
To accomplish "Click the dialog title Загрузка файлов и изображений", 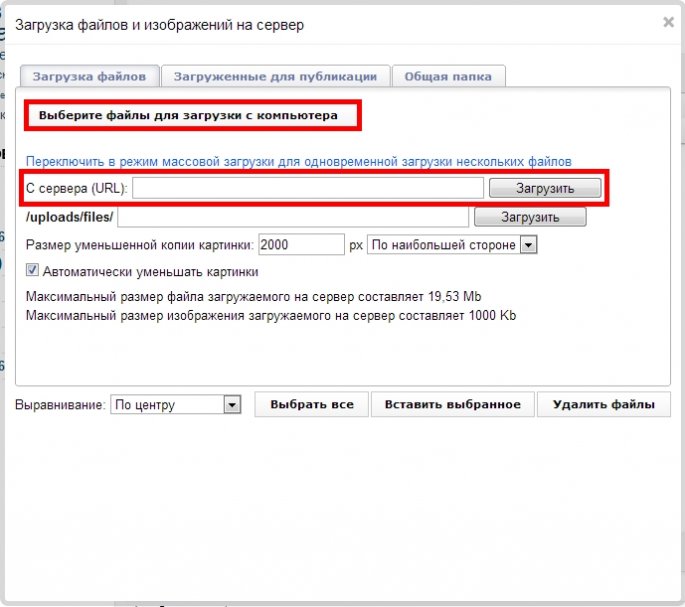I will [x=124, y=25].
